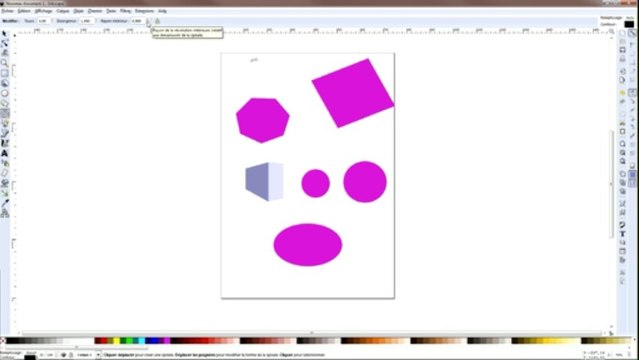Open the Calque menu

tap(63, 11)
